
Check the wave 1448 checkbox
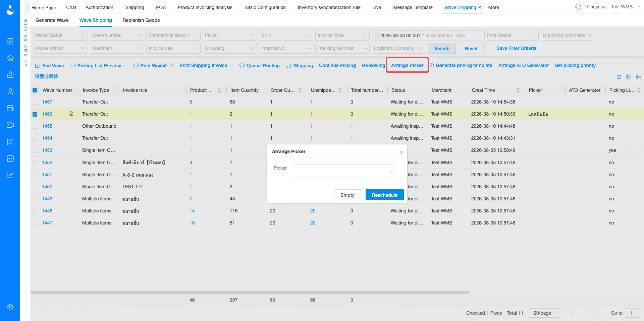[35, 211]
